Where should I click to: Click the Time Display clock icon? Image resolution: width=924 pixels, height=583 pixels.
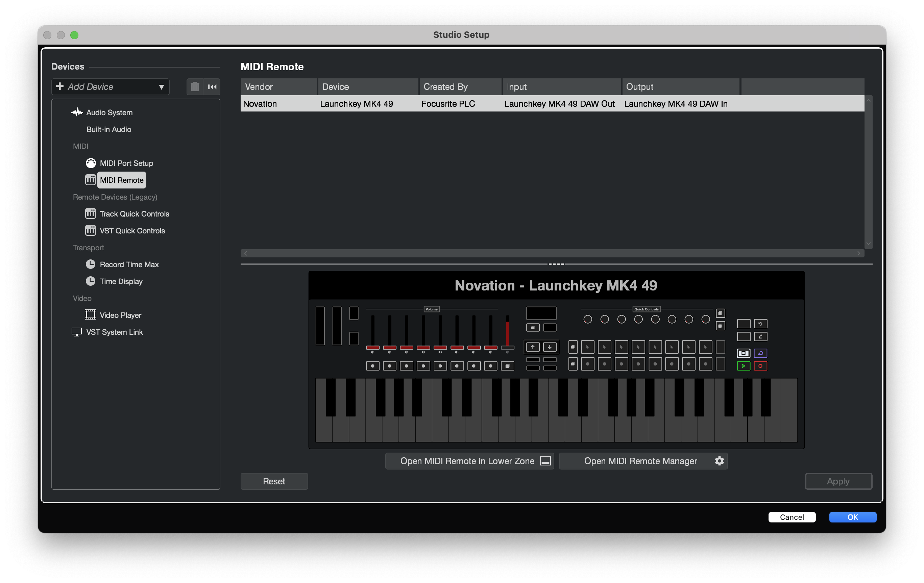(91, 281)
